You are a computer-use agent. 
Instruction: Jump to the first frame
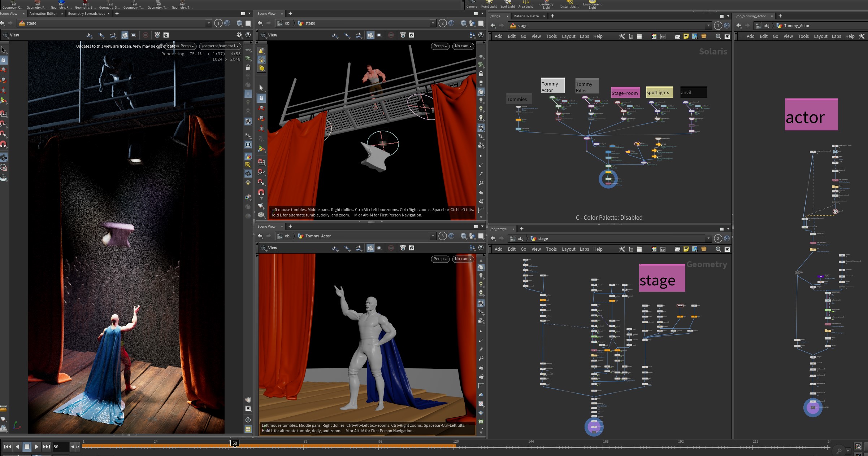click(x=7, y=447)
